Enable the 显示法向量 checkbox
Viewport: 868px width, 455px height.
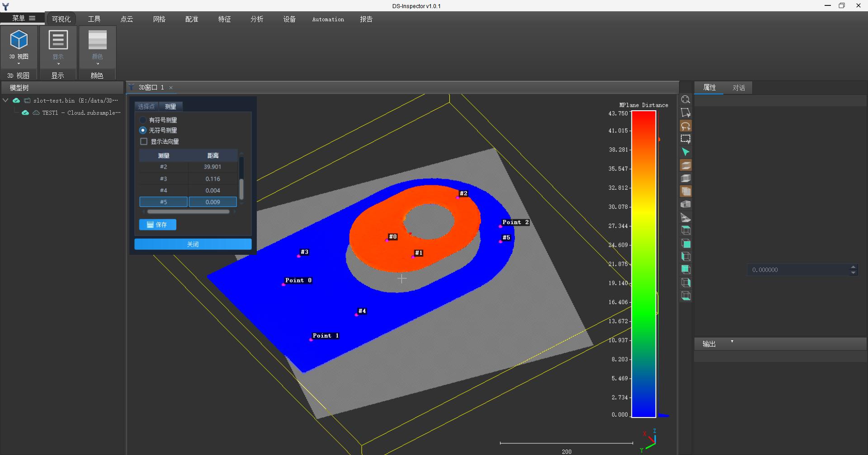[x=144, y=141]
